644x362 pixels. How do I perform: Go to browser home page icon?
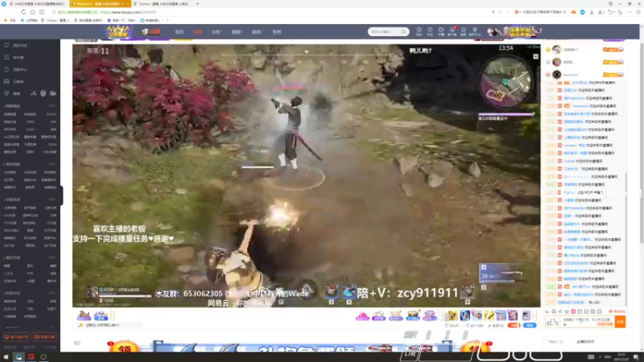(32, 12)
